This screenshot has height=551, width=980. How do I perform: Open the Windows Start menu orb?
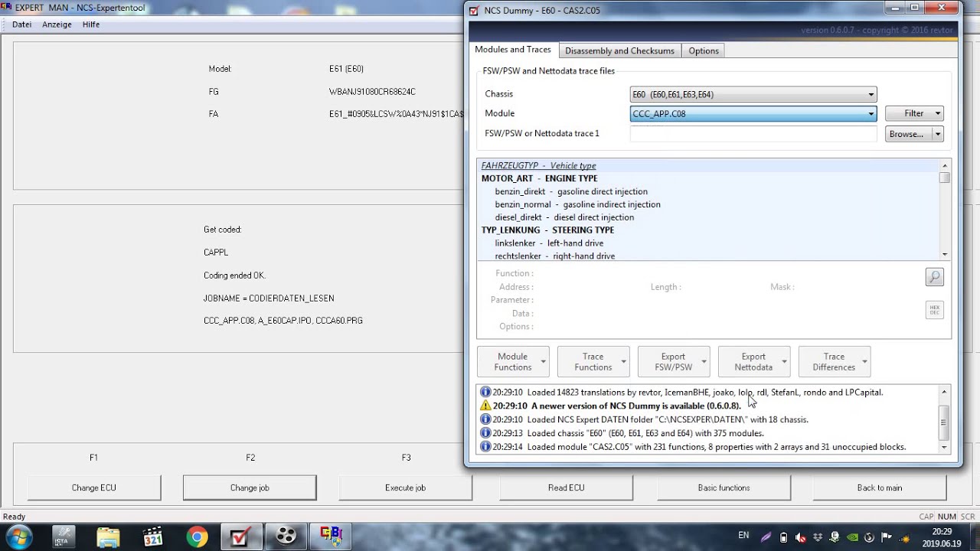pyautogui.click(x=19, y=536)
